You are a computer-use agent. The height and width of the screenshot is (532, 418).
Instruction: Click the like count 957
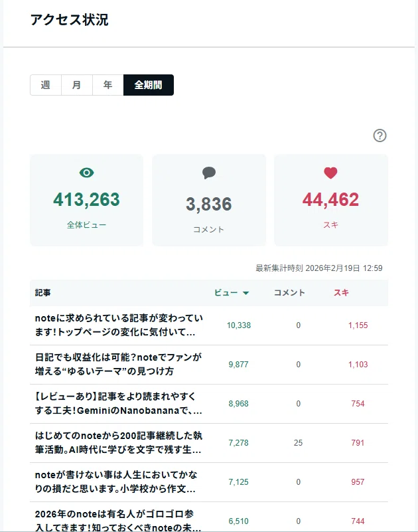pos(358,482)
